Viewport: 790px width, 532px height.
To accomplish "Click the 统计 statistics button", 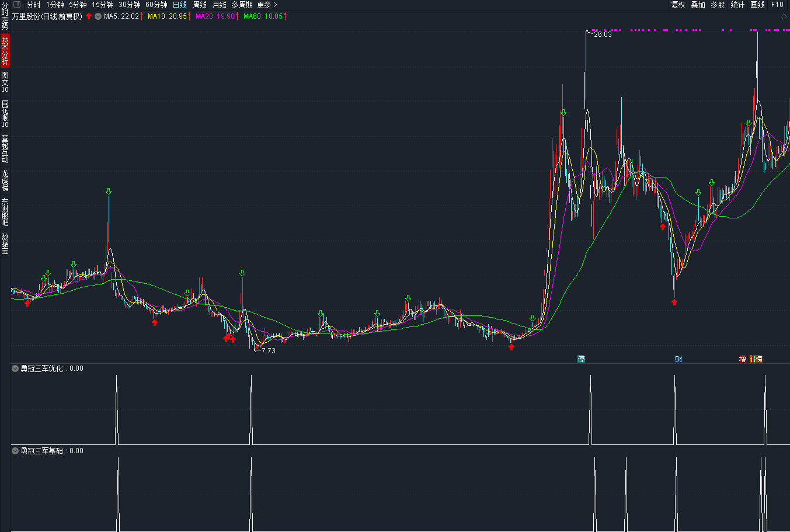I will pos(737,5).
